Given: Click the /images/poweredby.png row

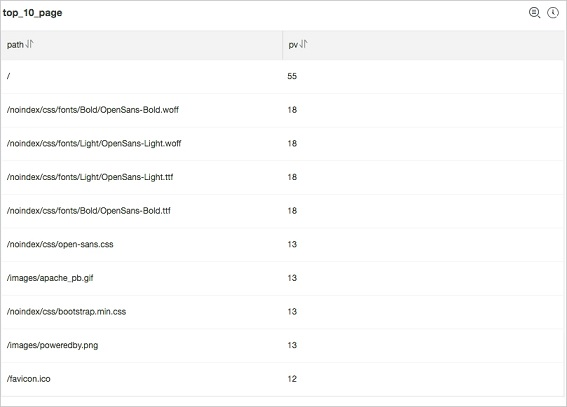Looking at the screenshot, I should 283,346.
